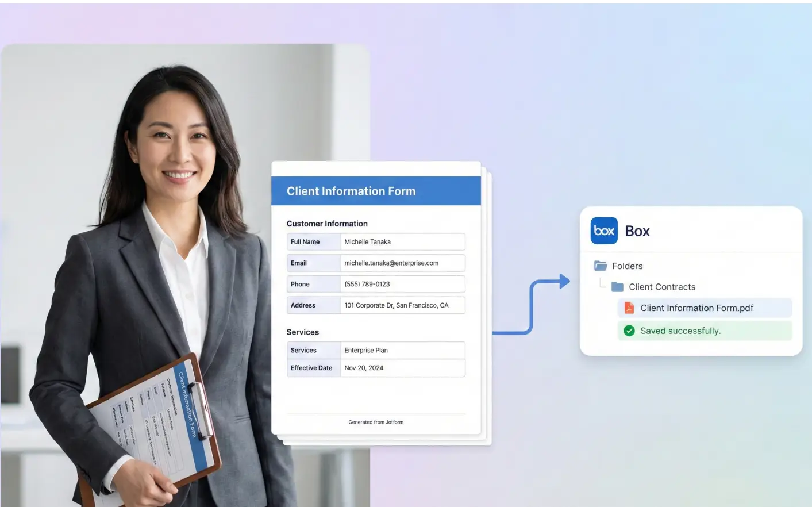Click the Address field with San Francisco
812x507 pixels.
click(402, 305)
